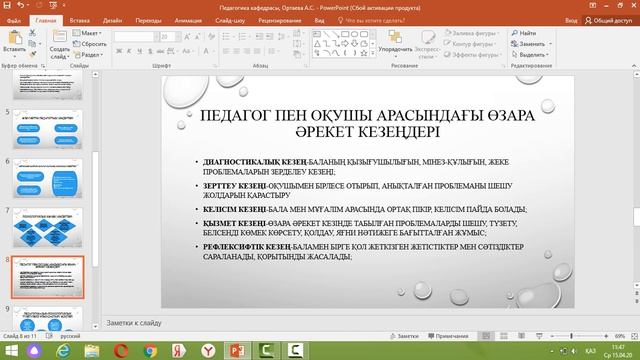Click the Заменить replace button
Screen dimensions: 640x360
(x=531, y=44)
